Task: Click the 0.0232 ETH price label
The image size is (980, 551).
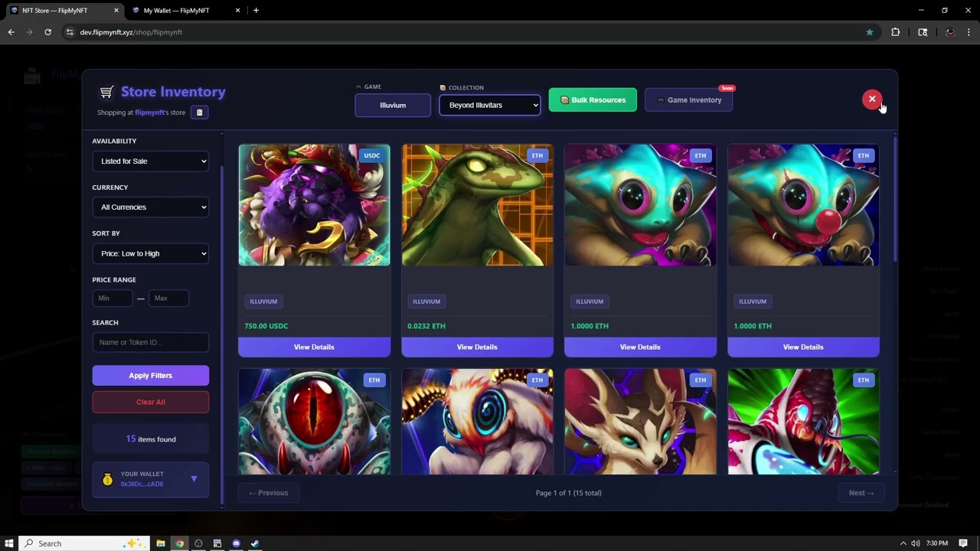Action: 426,326
